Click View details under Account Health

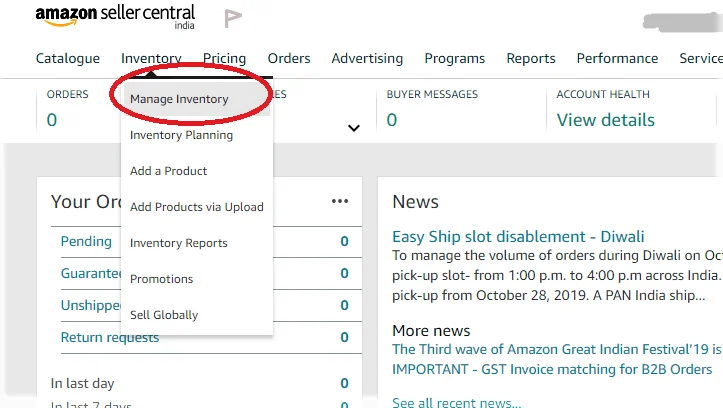pos(605,120)
